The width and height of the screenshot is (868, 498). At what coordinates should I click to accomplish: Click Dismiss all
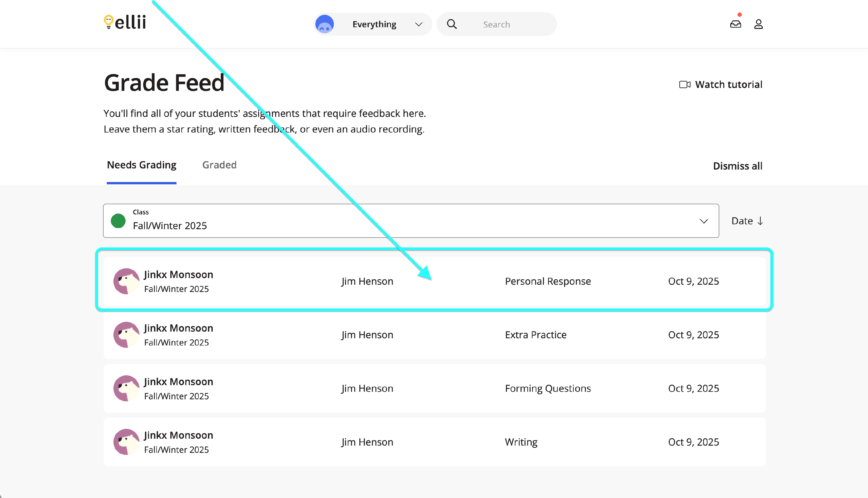point(737,166)
